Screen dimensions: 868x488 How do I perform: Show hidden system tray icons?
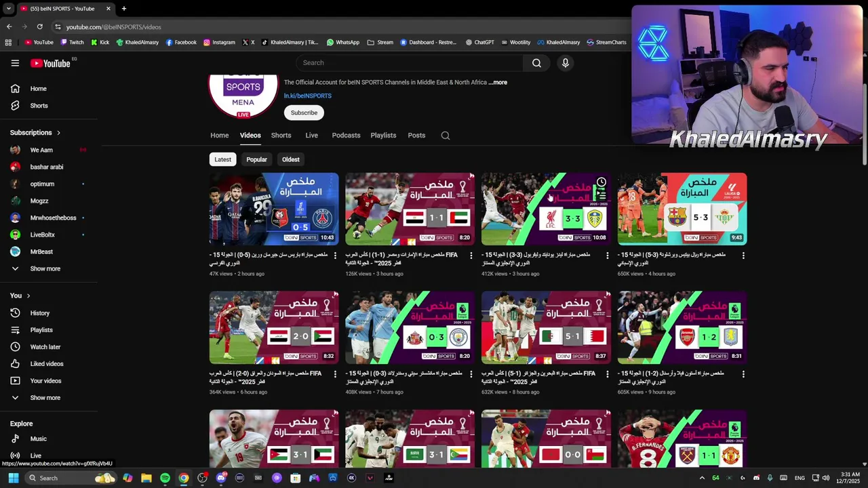(702, 478)
